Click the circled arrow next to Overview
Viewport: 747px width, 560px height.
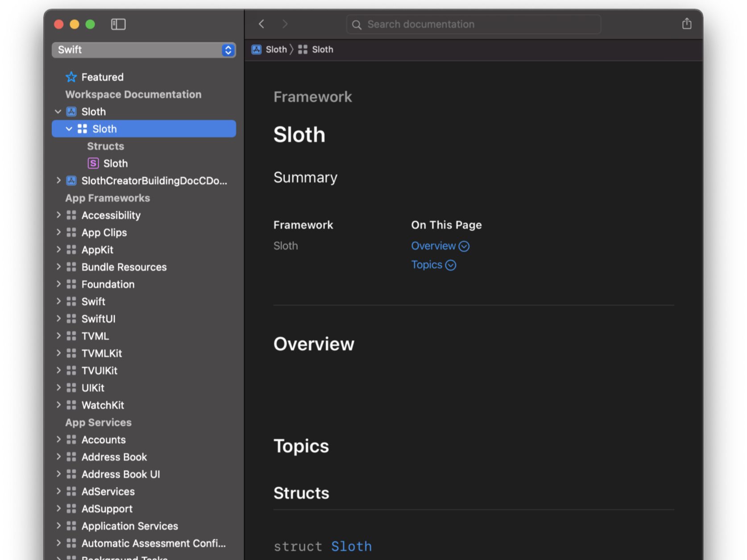point(464,246)
